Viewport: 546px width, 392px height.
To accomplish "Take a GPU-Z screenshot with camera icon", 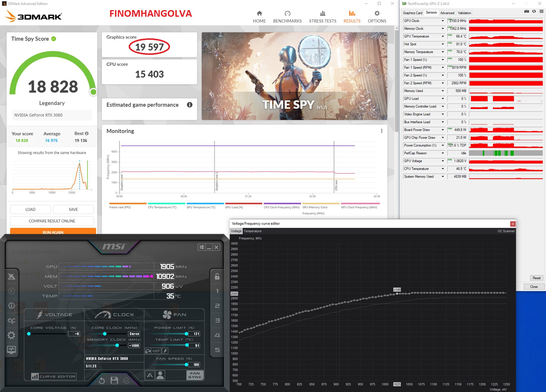I will point(527,12).
